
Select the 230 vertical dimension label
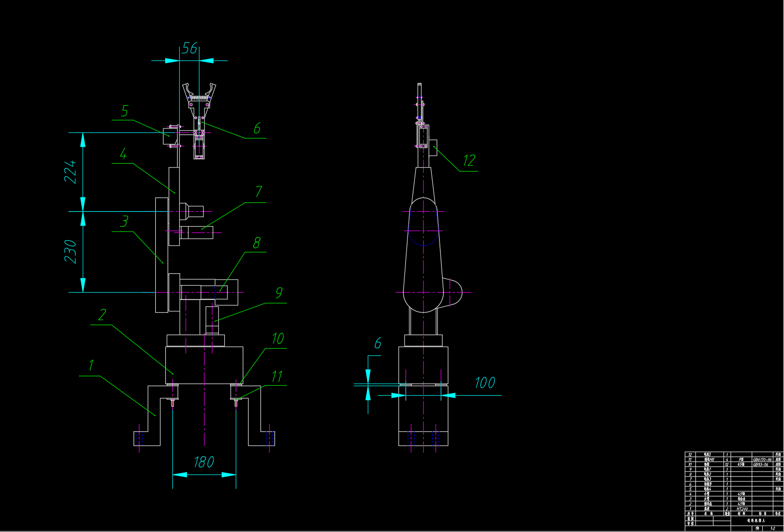(x=70, y=251)
